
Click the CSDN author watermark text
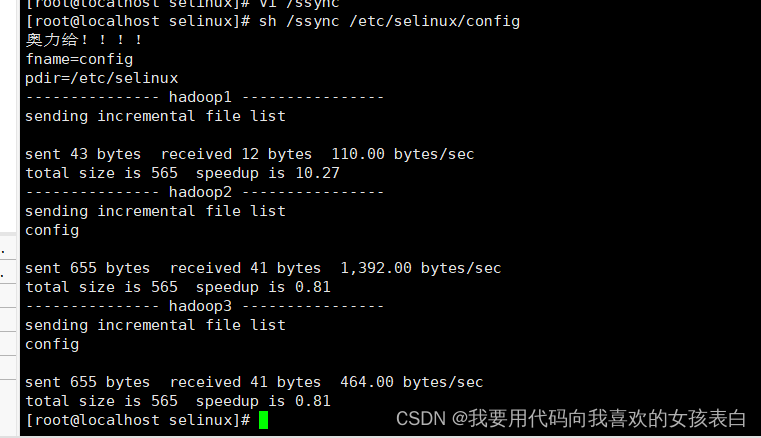571,419
